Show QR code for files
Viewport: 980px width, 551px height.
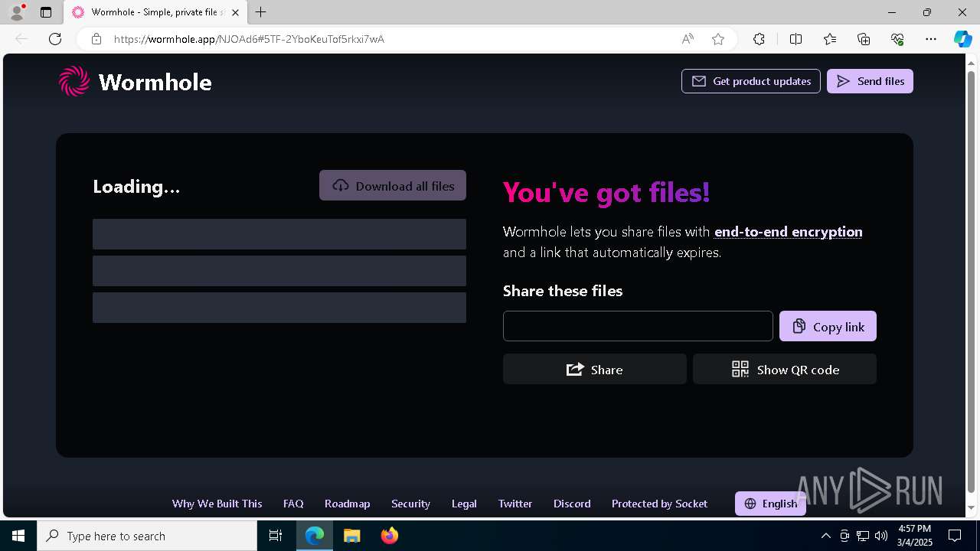click(785, 369)
